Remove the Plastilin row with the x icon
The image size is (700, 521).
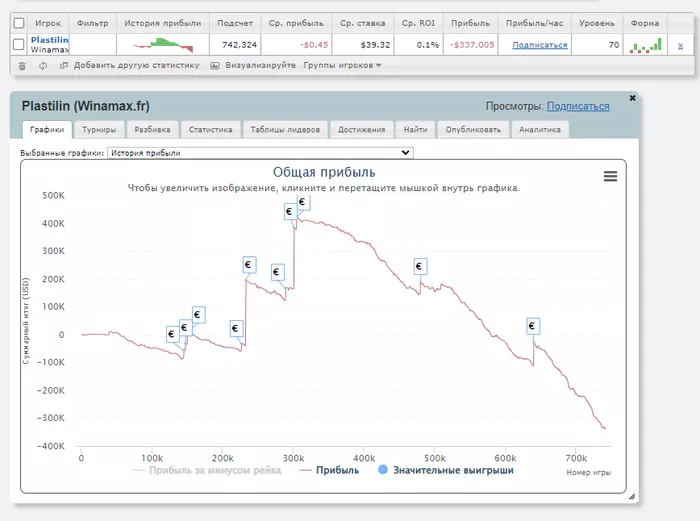click(x=680, y=45)
